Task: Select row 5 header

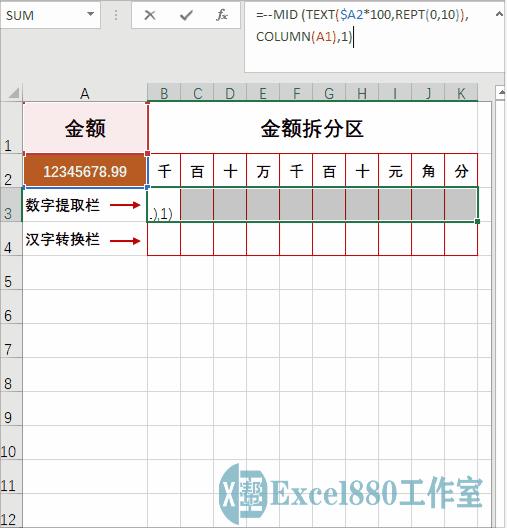Action: (x=11, y=273)
